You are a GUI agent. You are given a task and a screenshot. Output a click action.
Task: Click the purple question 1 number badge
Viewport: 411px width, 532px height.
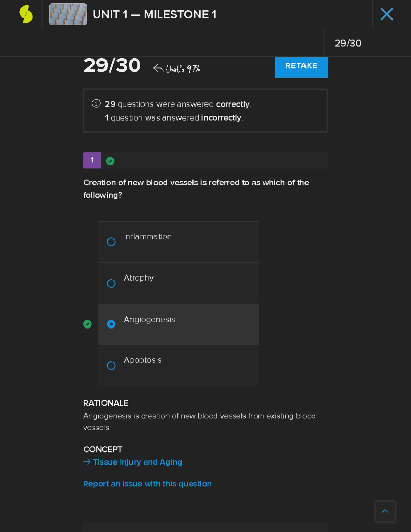click(92, 160)
